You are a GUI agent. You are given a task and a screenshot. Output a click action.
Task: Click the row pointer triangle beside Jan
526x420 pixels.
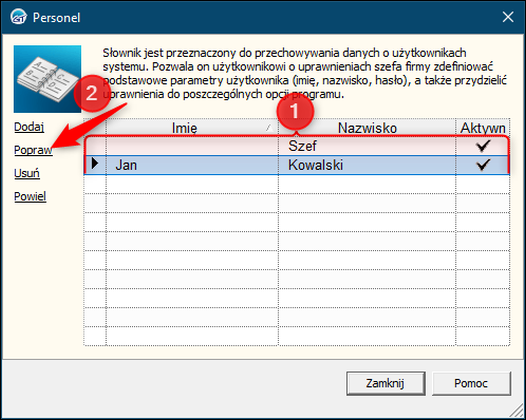[x=95, y=163]
